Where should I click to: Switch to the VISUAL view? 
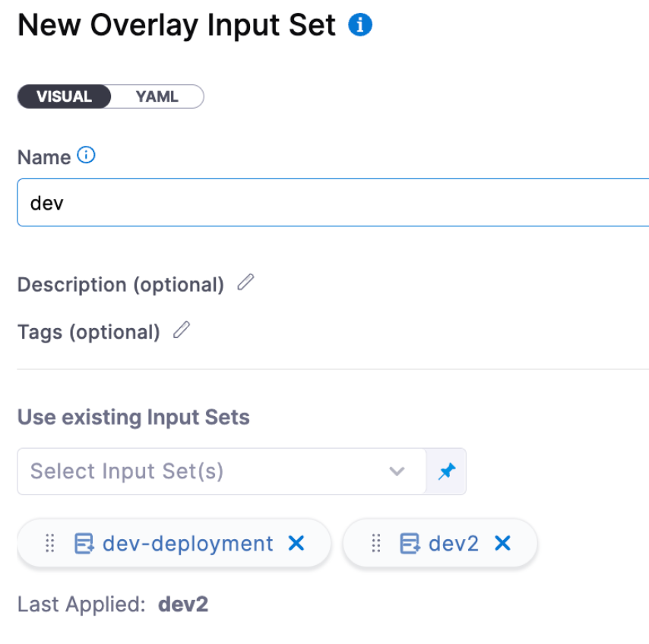click(64, 96)
